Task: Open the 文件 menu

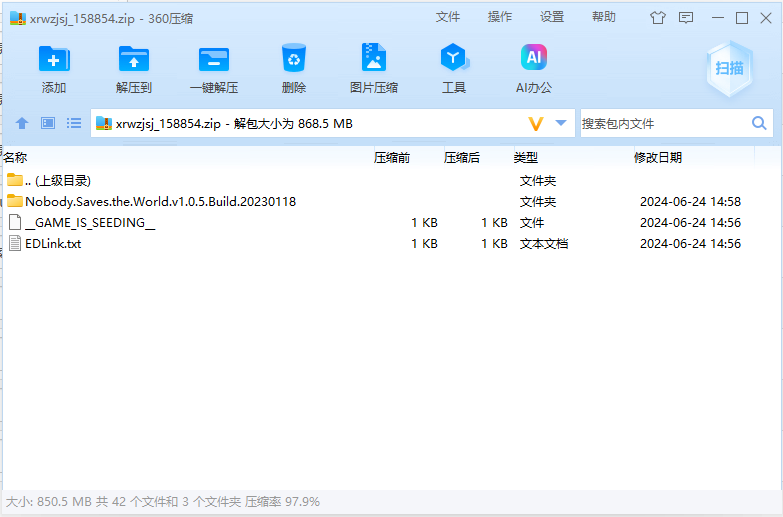Action: click(447, 17)
